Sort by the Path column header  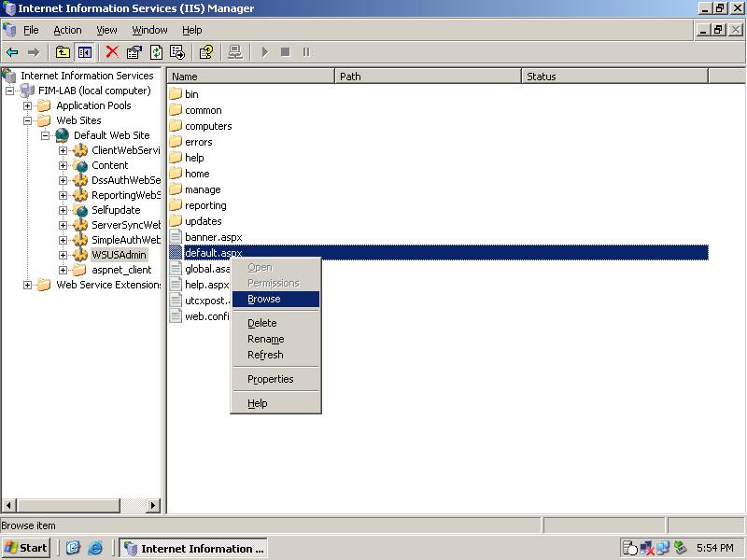pos(428,77)
